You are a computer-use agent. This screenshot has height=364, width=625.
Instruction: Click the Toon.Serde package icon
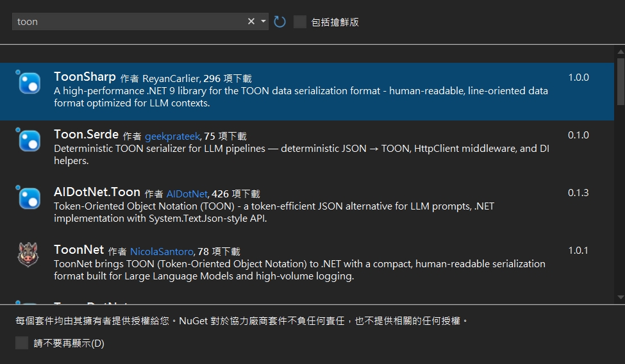pyautogui.click(x=29, y=140)
